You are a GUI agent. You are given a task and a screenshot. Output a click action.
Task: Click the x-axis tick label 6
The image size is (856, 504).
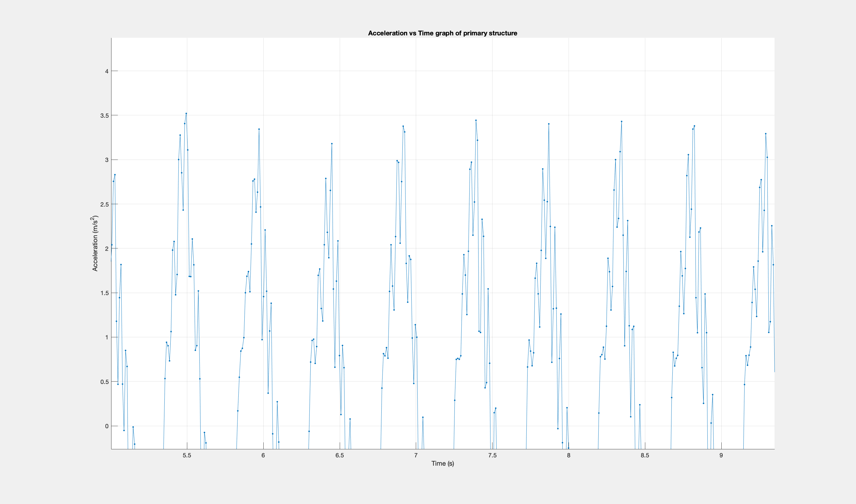[263, 456]
